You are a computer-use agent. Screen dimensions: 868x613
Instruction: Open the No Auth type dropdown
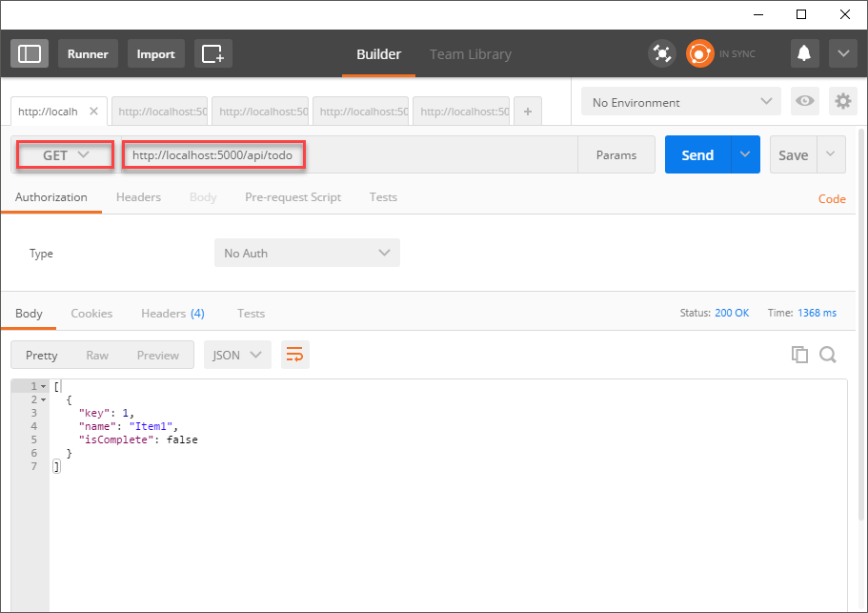pyautogui.click(x=307, y=253)
